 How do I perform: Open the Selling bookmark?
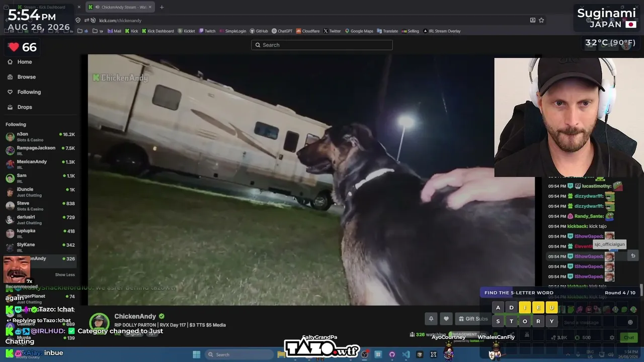[x=410, y=31]
